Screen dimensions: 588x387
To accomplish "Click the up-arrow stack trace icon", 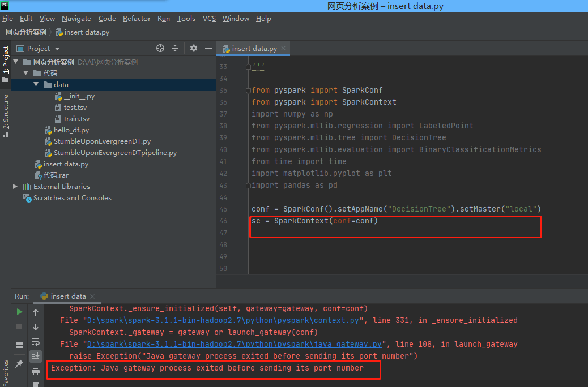I will click(x=36, y=312).
